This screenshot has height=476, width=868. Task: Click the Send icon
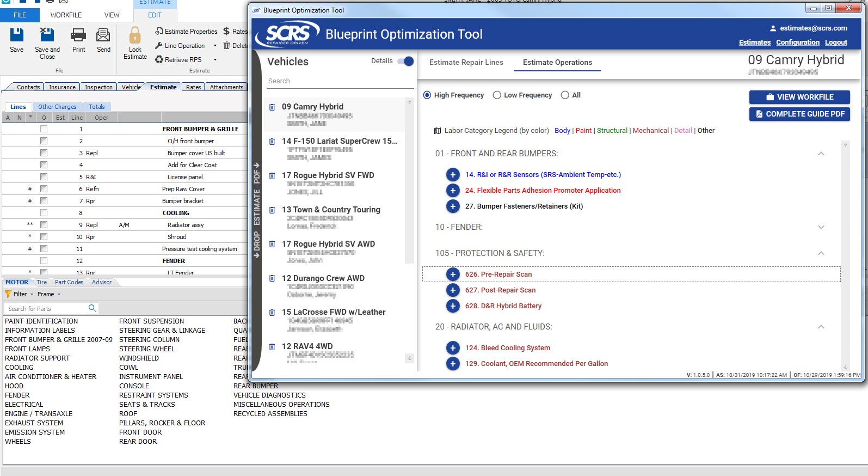[x=103, y=35]
